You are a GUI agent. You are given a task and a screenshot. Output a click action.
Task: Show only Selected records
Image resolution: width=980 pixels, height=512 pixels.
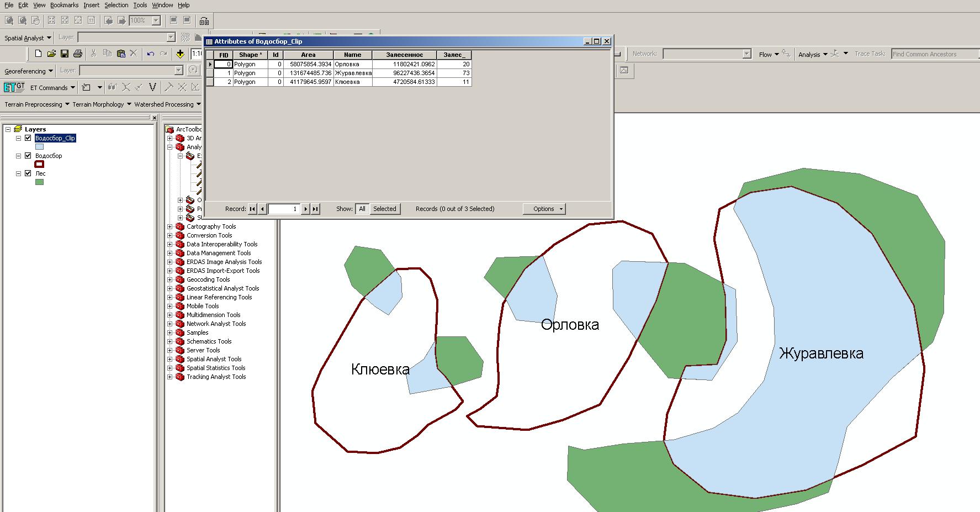pos(384,209)
